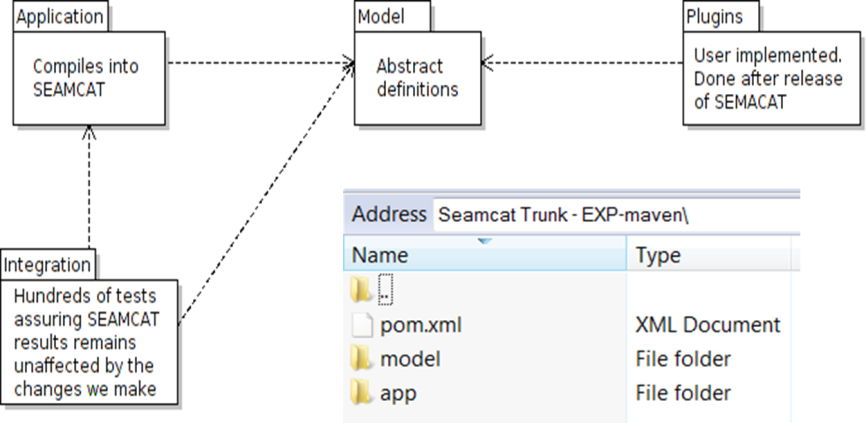Open the app folder icon

click(361, 393)
